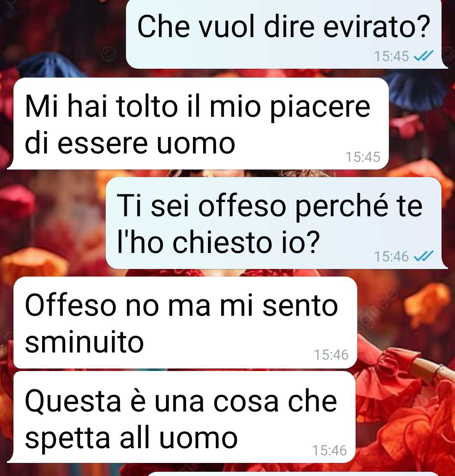Tap the 15:46 timestamp beside 'sminuito'
Screen dimensions: 455x476
click(x=331, y=355)
